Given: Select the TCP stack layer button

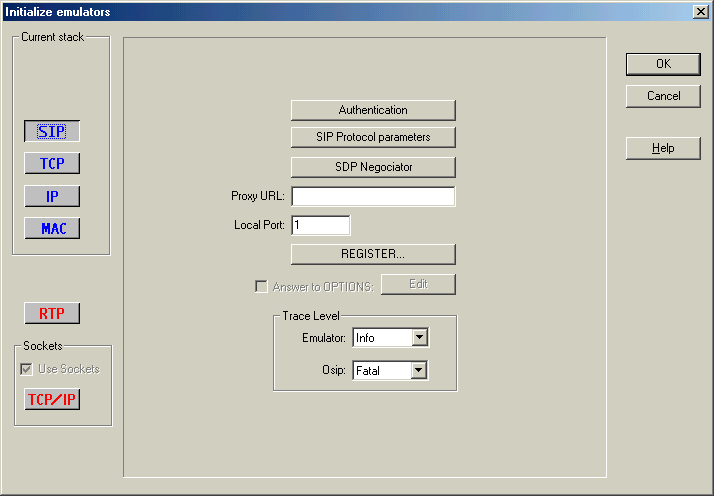Looking at the screenshot, I should click(52, 163).
